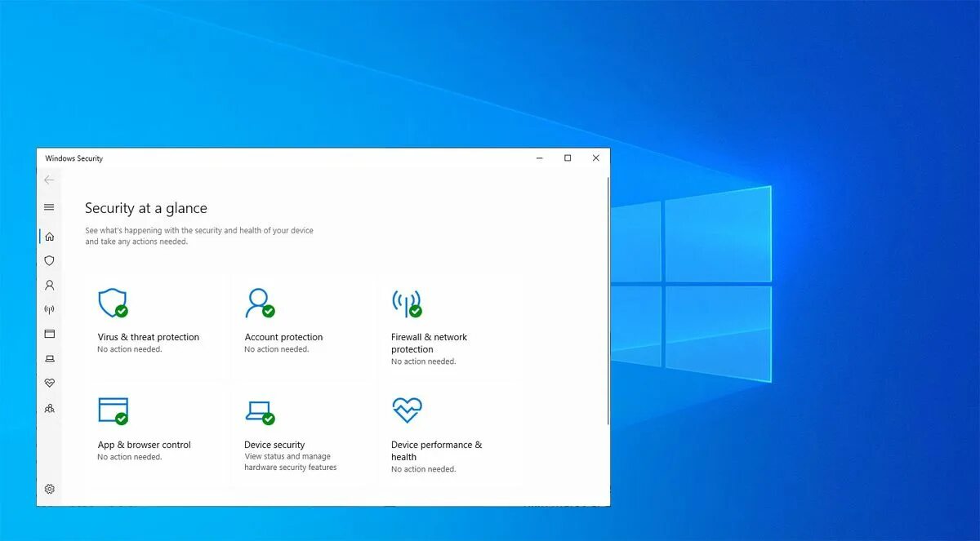Open Firewall & network protection title link
Viewport: 980px width, 541px height.
click(429, 343)
